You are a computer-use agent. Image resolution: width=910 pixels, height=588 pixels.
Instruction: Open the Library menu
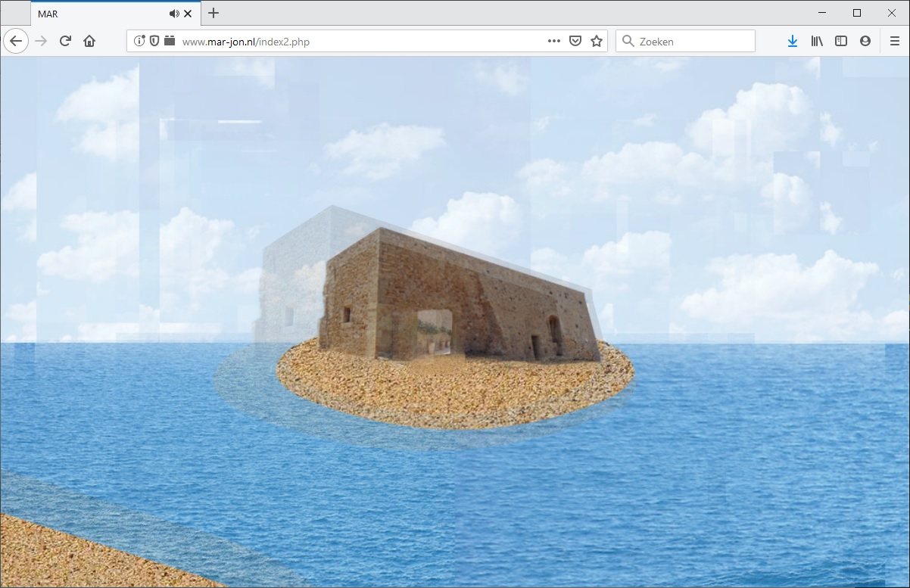817,41
